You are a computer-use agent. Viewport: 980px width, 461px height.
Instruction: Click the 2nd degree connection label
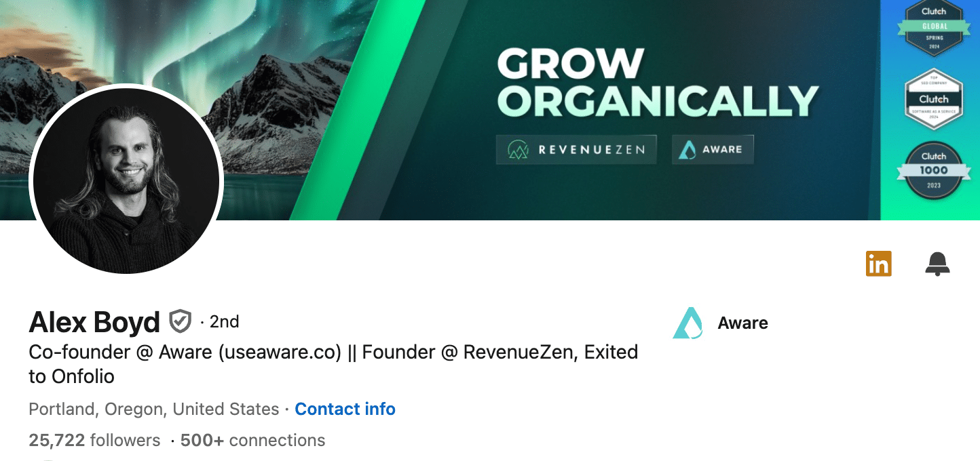coord(220,322)
